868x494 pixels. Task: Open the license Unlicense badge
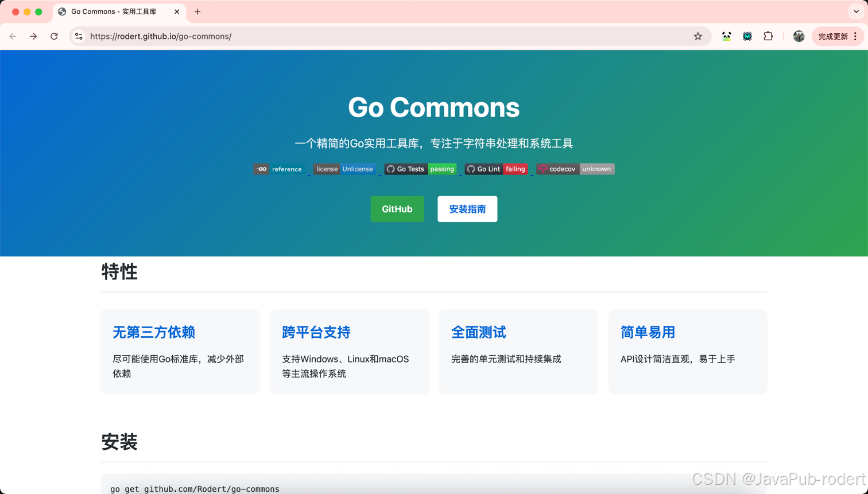click(344, 169)
